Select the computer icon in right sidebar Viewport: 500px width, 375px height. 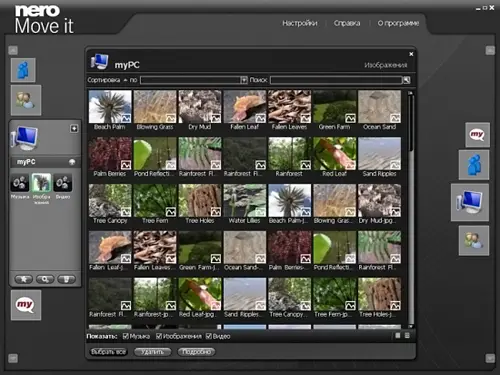[470, 202]
